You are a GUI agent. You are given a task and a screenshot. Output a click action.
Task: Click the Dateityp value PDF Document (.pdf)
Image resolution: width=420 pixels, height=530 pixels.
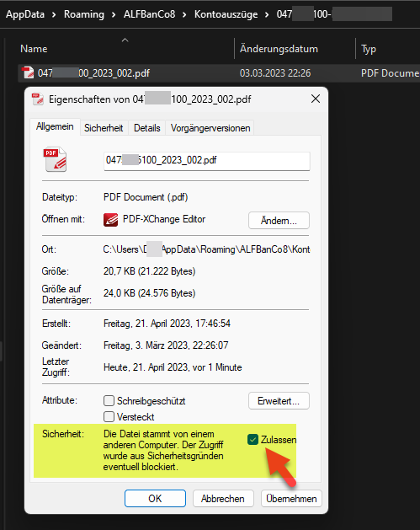tap(146, 197)
